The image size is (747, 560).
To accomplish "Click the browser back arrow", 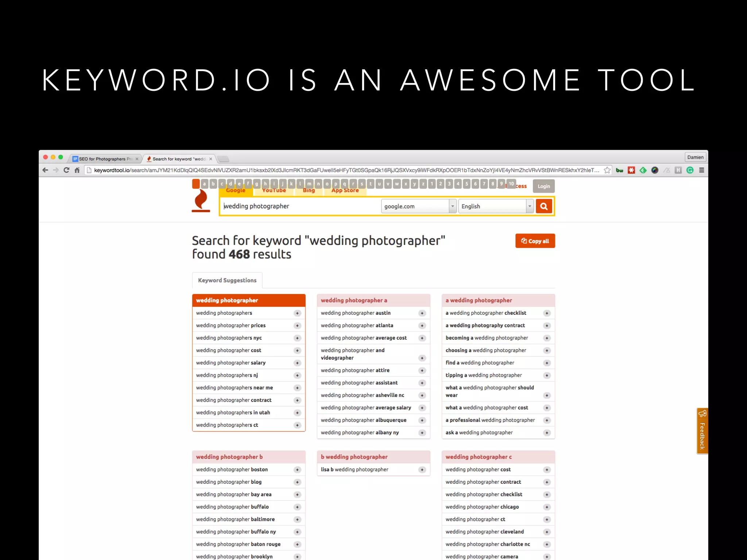I will pyautogui.click(x=45, y=170).
